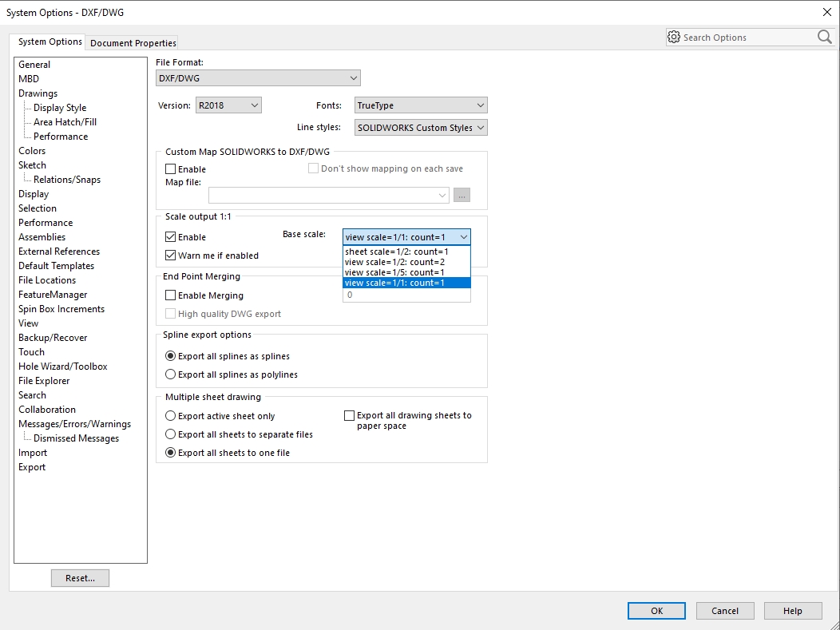840x630 pixels.
Task: Click the gear icon in the search box
Action: coord(674,38)
